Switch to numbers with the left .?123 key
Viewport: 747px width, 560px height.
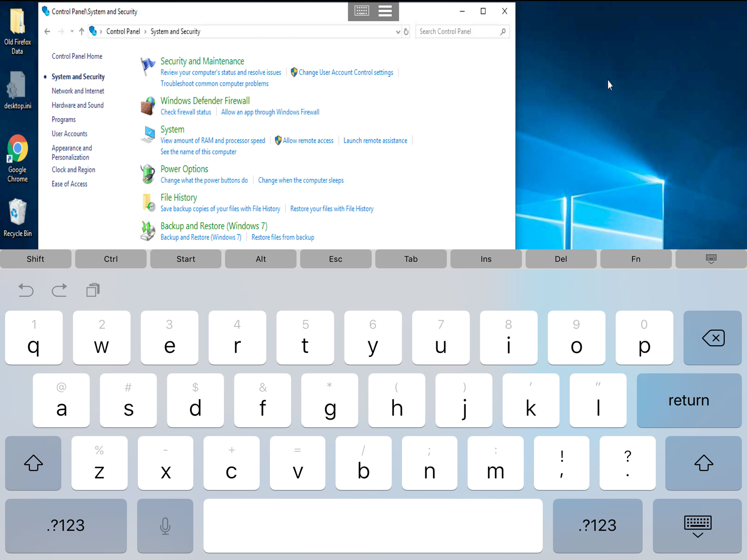coord(66,526)
